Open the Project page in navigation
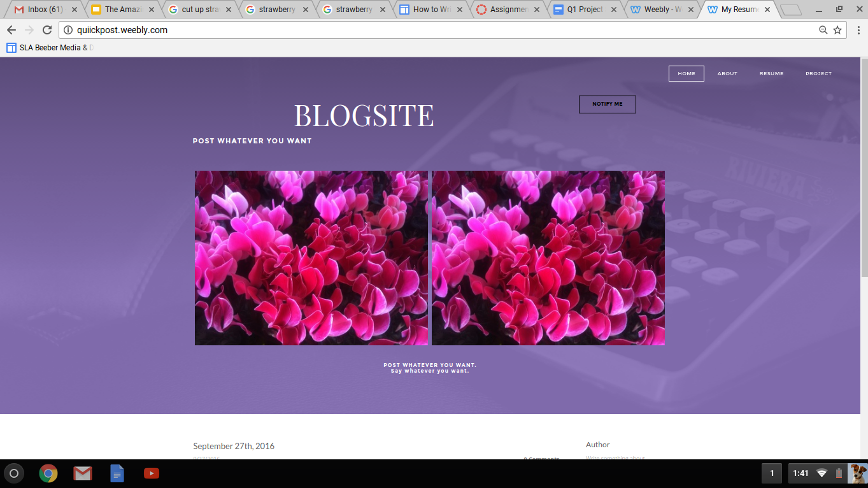This screenshot has width=868, height=488. tap(818, 74)
